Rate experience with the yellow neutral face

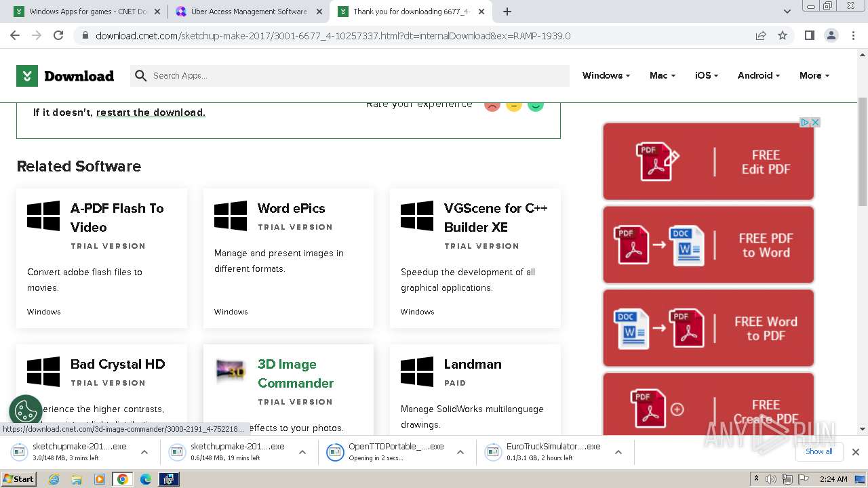[x=514, y=105]
